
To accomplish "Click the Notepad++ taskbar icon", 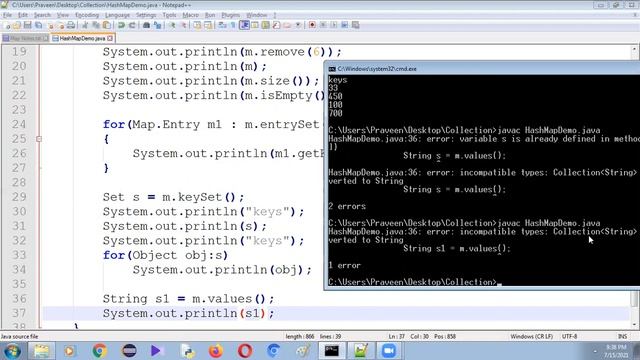I will pos(360,351).
